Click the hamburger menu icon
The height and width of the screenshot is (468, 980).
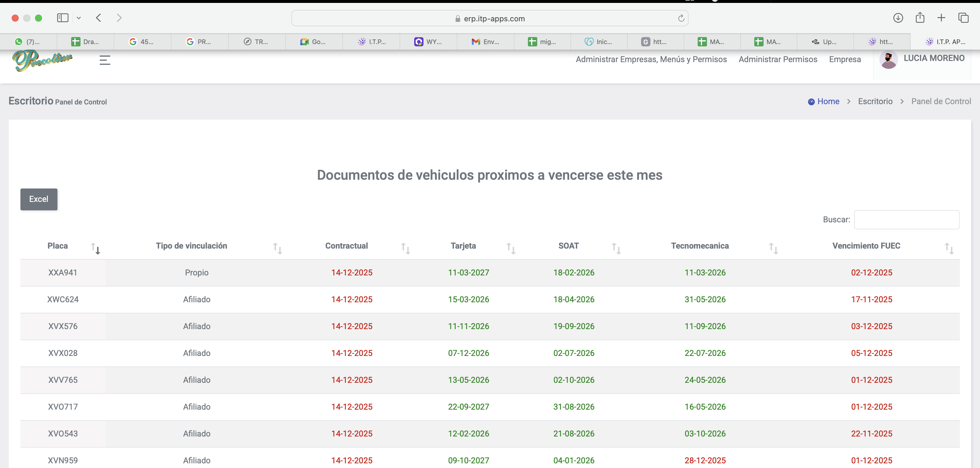click(105, 60)
